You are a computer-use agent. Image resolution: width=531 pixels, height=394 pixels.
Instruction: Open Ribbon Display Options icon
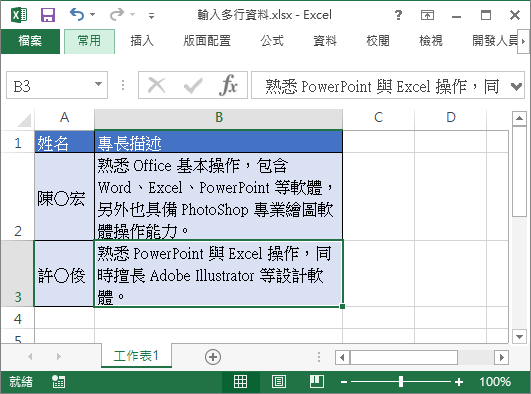click(x=427, y=15)
